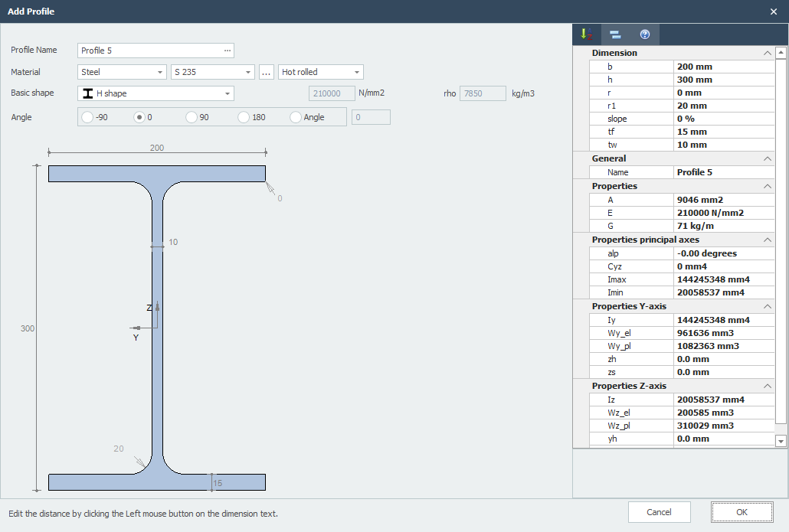789x532 pixels.
Task: Open the Hot rolled dropdown
Action: coord(357,72)
